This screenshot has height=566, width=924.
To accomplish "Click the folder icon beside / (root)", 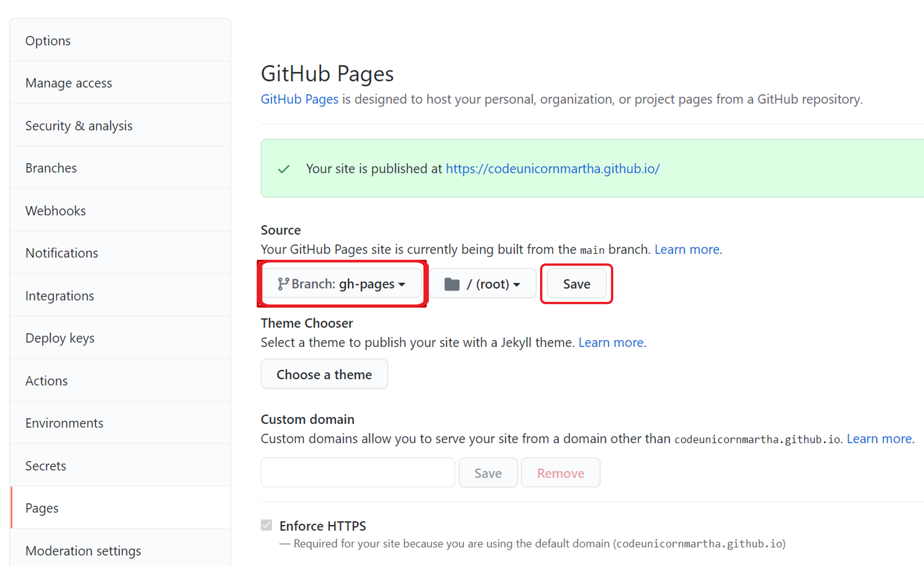I will (451, 284).
